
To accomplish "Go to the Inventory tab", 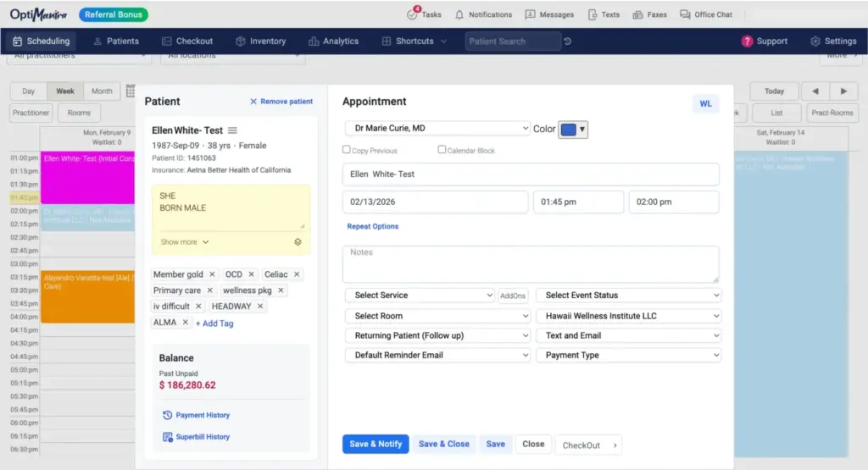I will pyautogui.click(x=261, y=41).
